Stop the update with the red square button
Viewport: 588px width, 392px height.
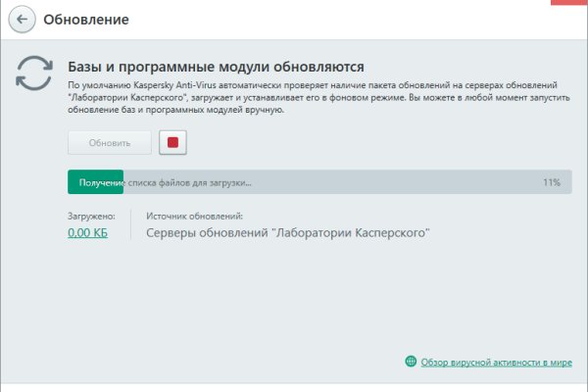point(172,142)
